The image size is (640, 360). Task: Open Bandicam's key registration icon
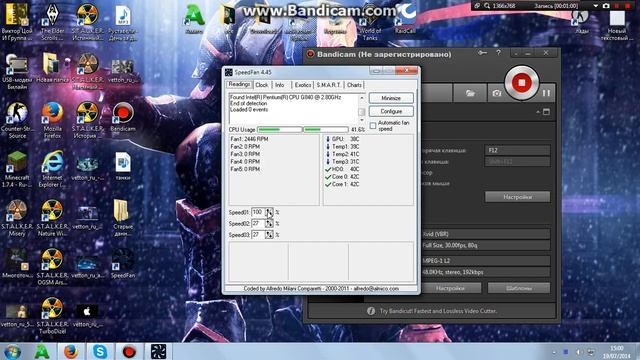(482, 53)
